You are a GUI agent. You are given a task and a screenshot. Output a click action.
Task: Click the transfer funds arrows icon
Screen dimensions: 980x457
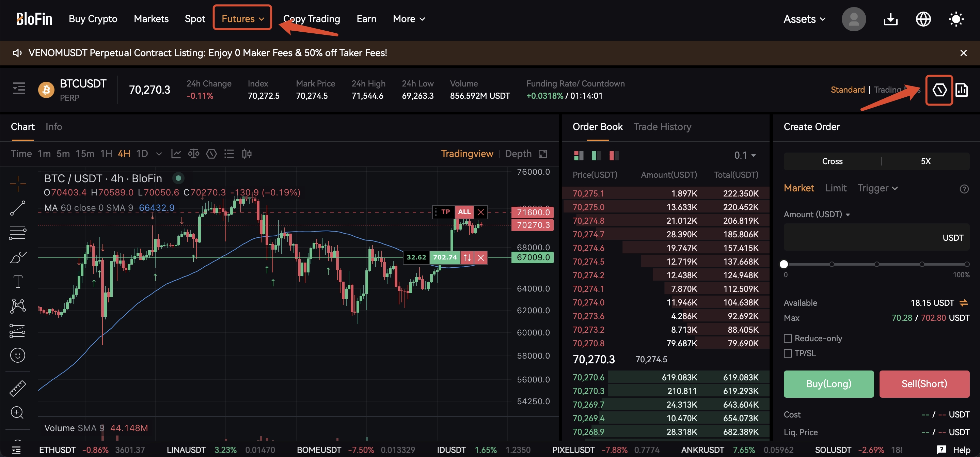pos(964,303)
